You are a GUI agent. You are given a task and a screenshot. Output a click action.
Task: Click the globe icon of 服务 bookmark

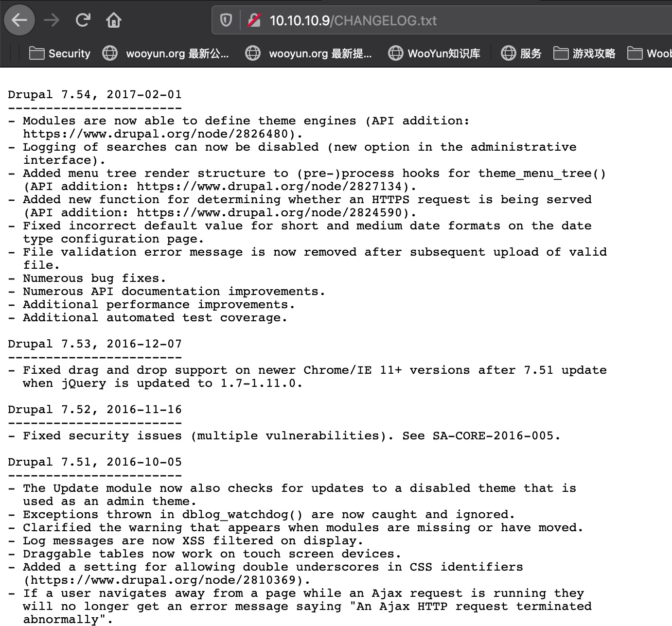pos(508,53)
